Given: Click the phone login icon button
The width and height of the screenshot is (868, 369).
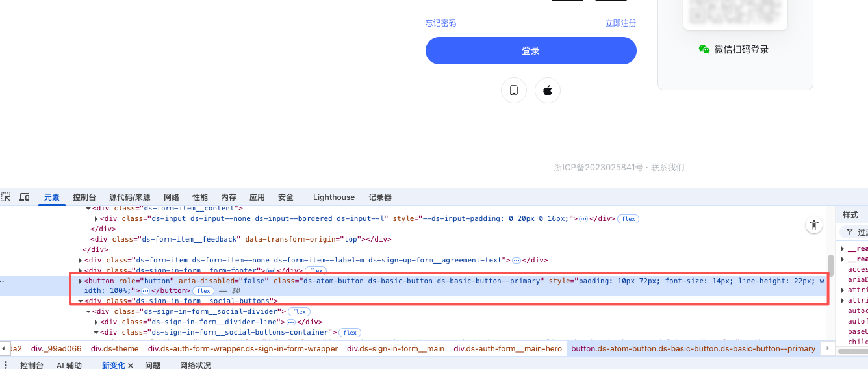Looking at the screenshot, I should (514, 90).
